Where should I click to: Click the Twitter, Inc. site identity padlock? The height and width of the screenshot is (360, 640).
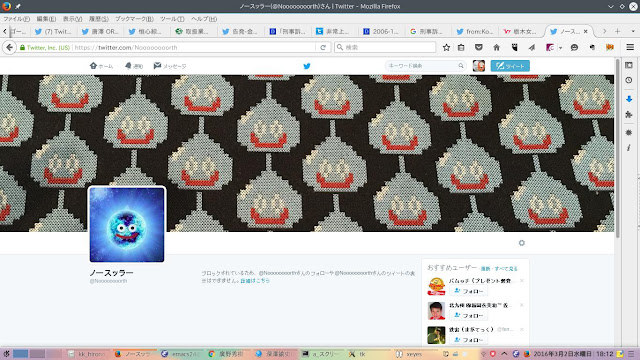click(x=45, y=47)
